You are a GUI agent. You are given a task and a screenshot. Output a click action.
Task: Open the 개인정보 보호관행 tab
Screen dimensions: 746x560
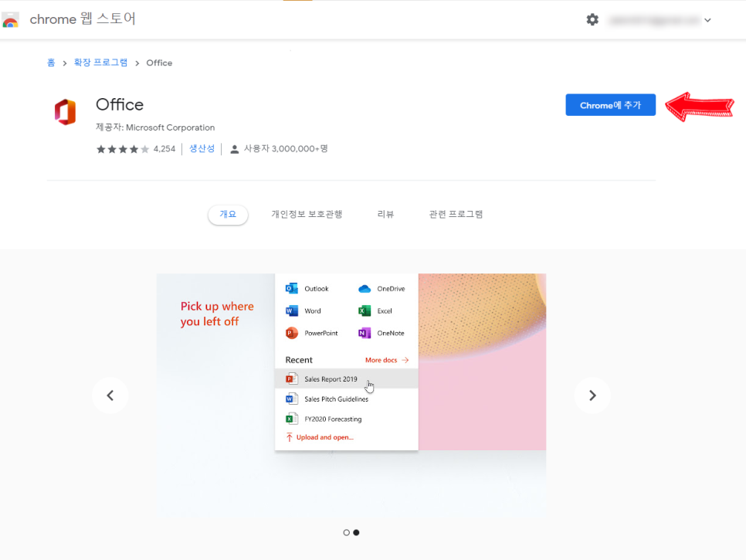click(307, 214)
